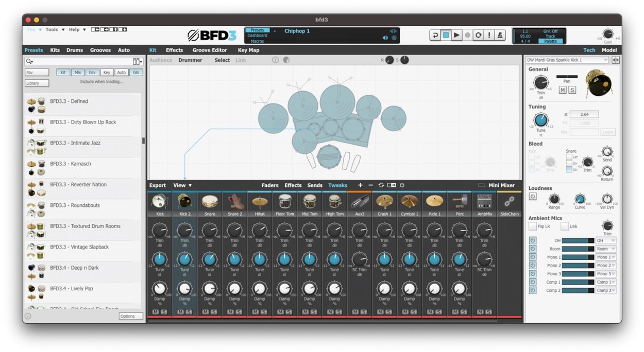Click the Export button in mixer
644x352 pixels.
point(158,185)
